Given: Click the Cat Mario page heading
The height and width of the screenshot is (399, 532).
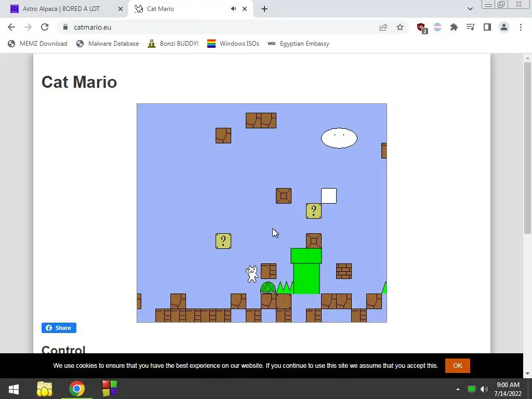Looking at the screenshot, I should coord(79,82).
